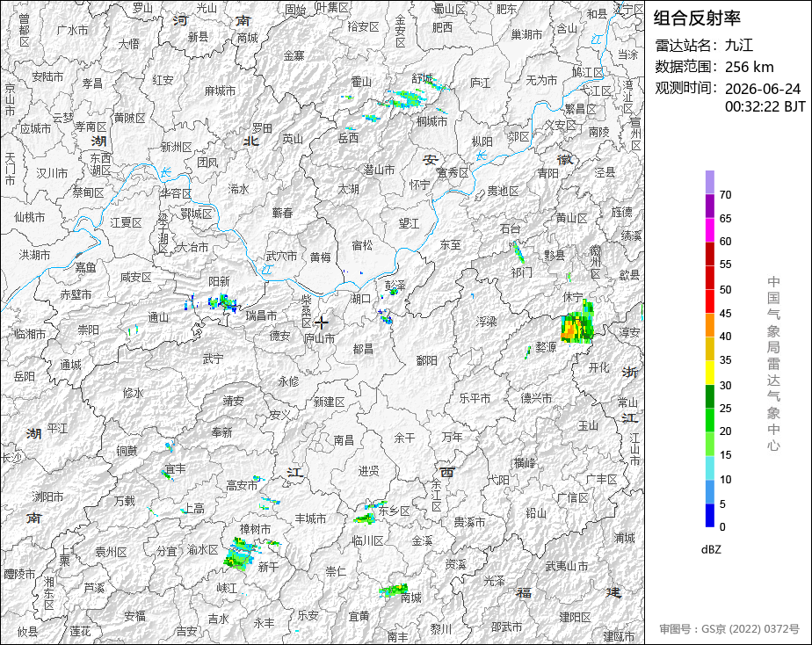
Task: Click the 瑞昌市 label
Action: click(261, 315)
